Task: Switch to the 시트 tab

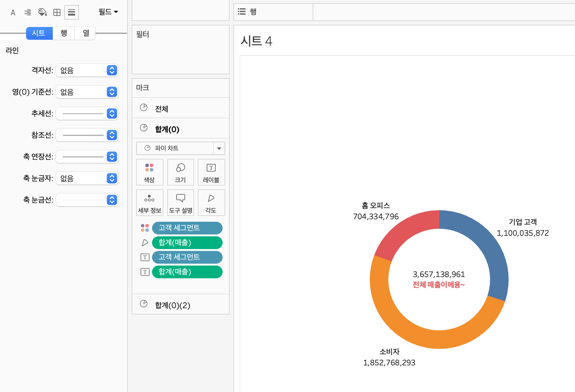Action: pyautogui.click(x=39, y=33)
